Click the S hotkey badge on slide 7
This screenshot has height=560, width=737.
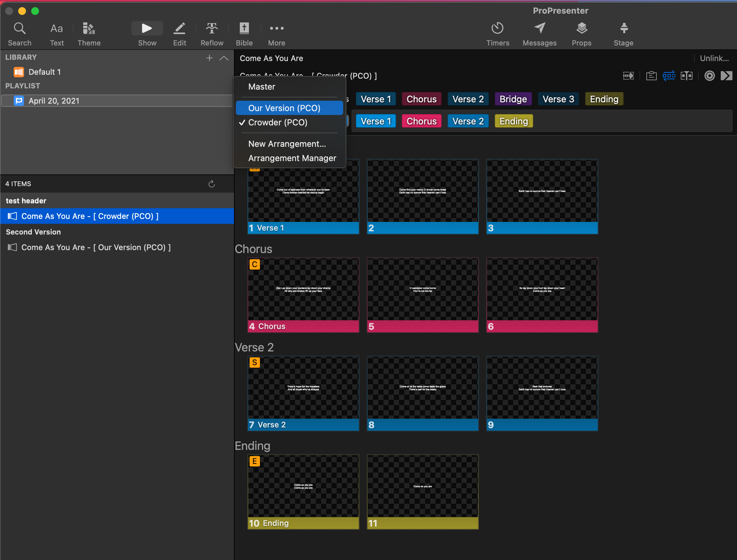(254, 362)
